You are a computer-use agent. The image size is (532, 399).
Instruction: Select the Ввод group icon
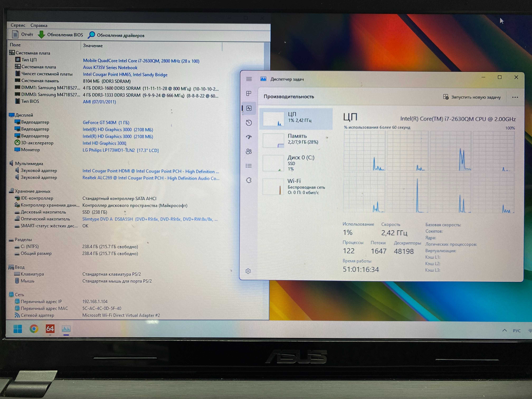click(x=11, y=267)
